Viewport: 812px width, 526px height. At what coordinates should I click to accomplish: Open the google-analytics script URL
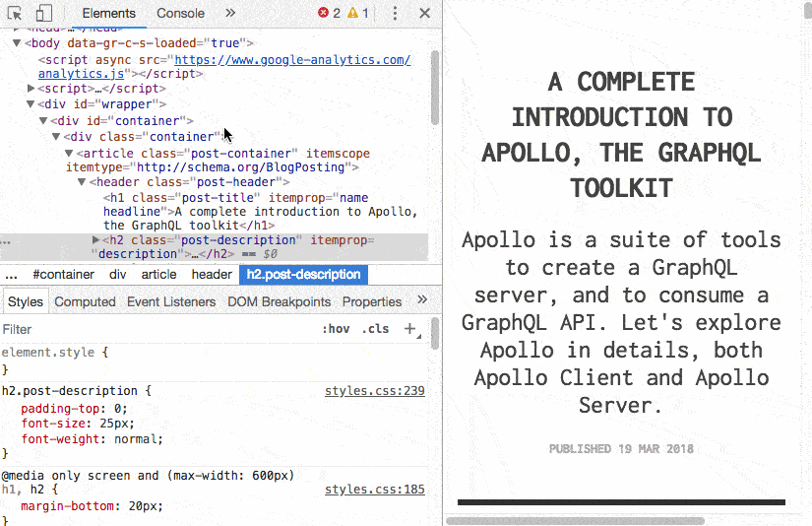291,60
